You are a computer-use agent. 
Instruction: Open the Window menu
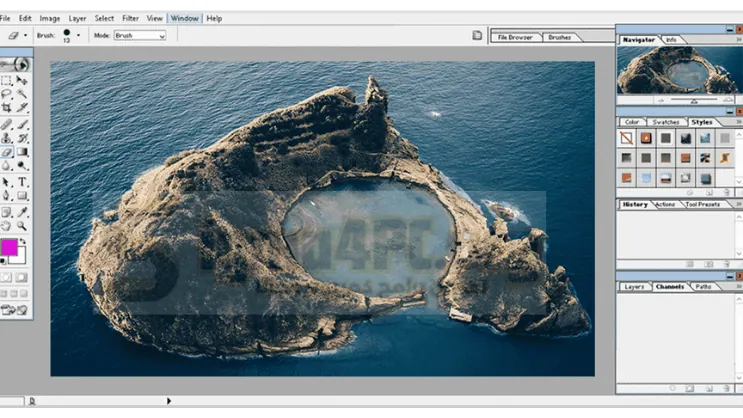[x=184, y=18]
